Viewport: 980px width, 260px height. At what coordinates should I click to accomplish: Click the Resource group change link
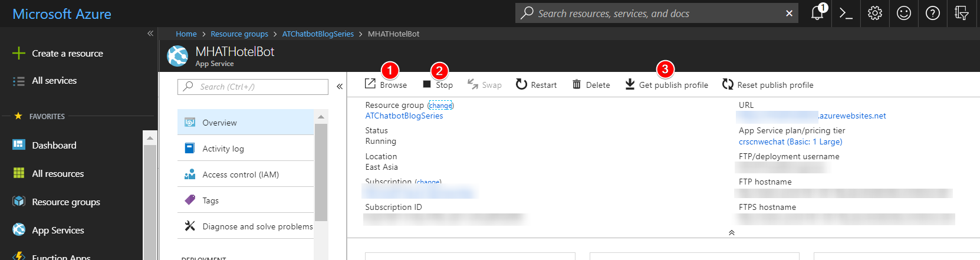[440, 106]
